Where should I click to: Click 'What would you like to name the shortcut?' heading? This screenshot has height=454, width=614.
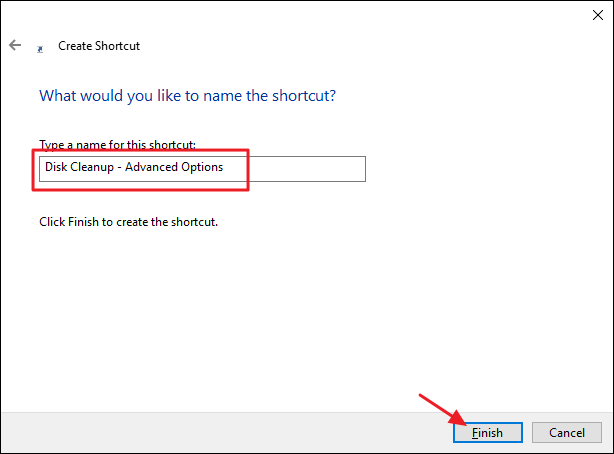coord(188,96)
